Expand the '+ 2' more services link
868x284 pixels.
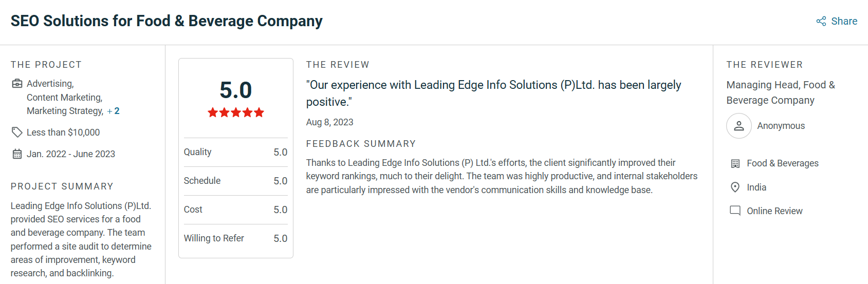pos(114,111)
